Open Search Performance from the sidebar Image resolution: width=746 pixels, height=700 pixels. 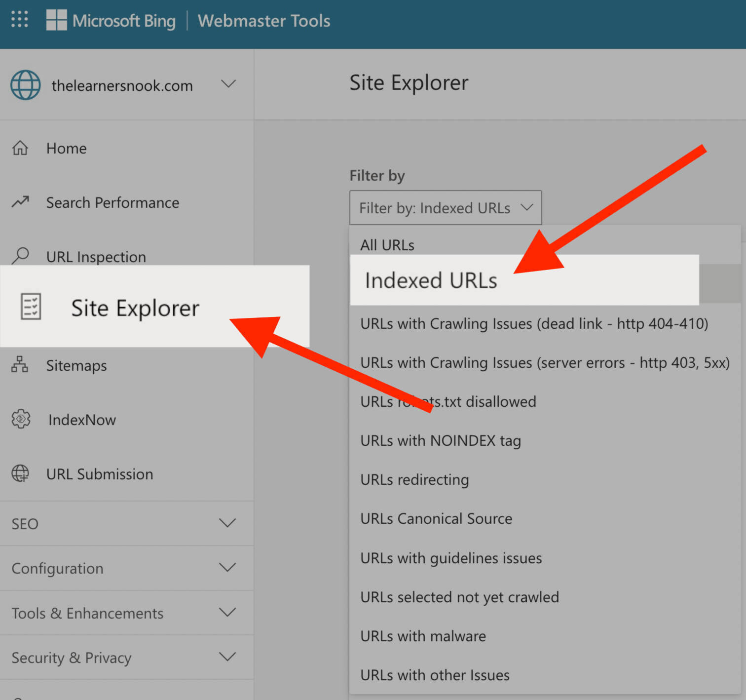[112, 202]
